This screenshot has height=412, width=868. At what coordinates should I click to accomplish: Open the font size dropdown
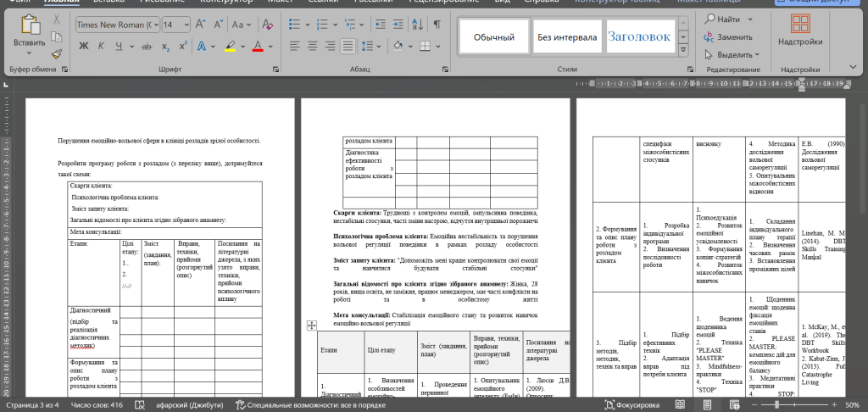(190, 25)
